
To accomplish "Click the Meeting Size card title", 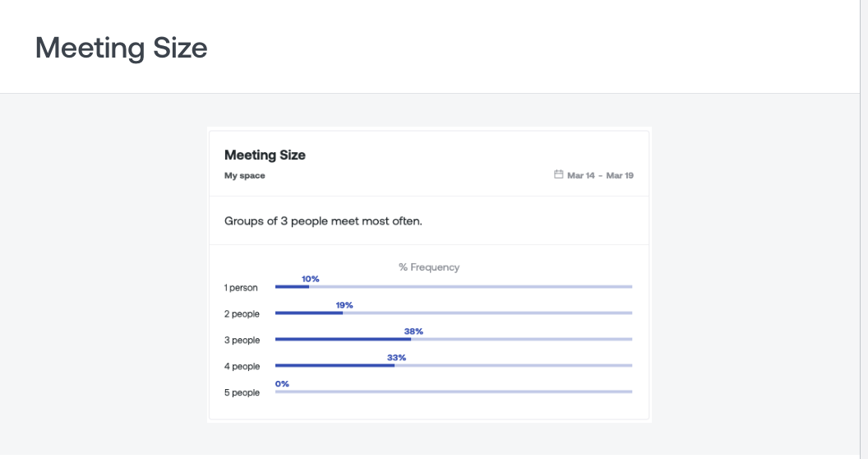I will click(265, 155).
